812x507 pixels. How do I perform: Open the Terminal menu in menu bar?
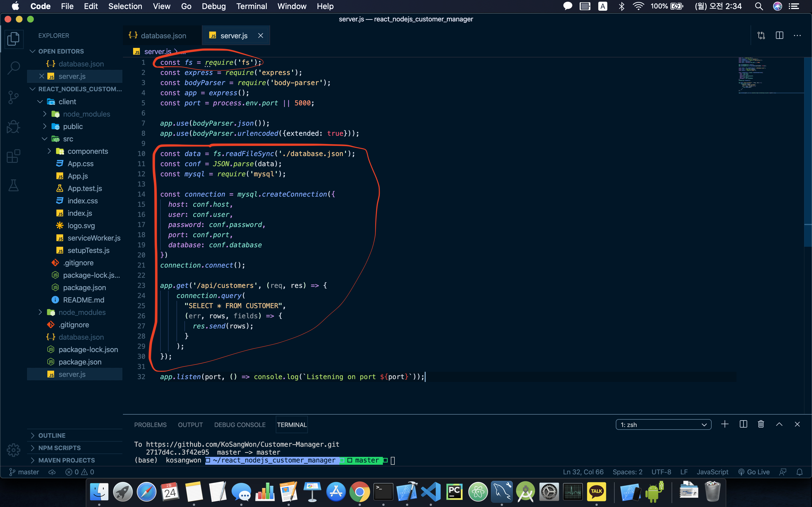(251, 6)
